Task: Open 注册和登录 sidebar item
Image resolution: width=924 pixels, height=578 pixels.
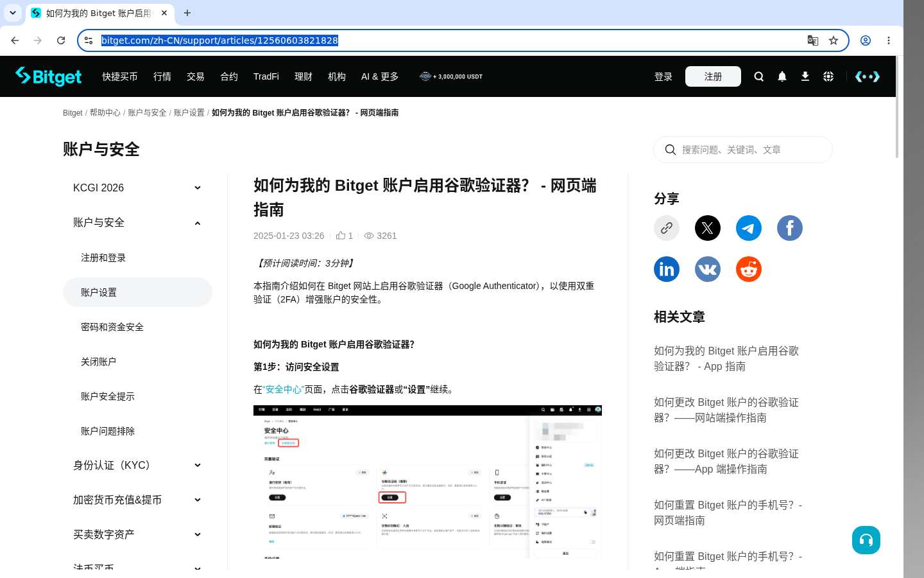Action: click(103, 258)
